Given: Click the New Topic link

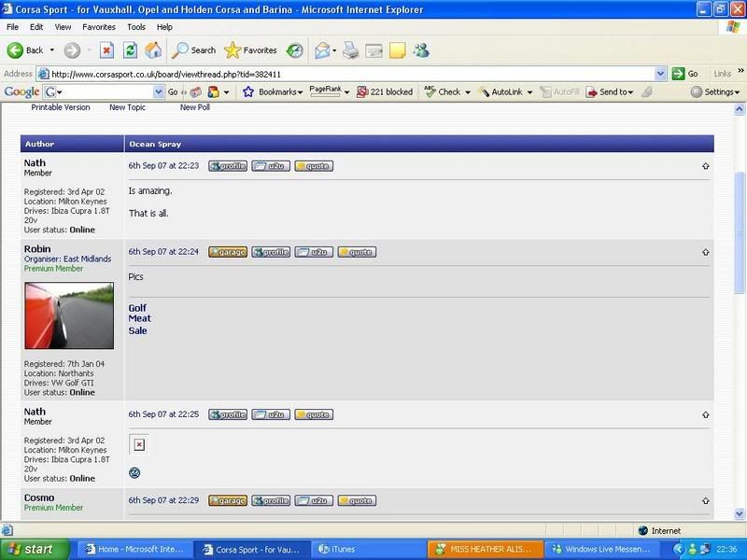Looking at the screenshot, I should pyautogui.click(x=127, y=107).
